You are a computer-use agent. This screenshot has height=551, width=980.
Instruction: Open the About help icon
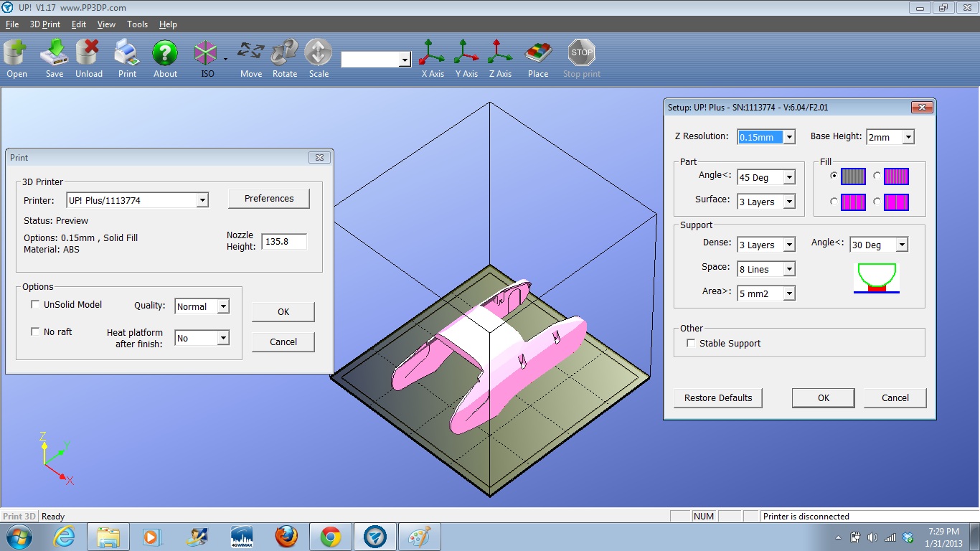165,53
